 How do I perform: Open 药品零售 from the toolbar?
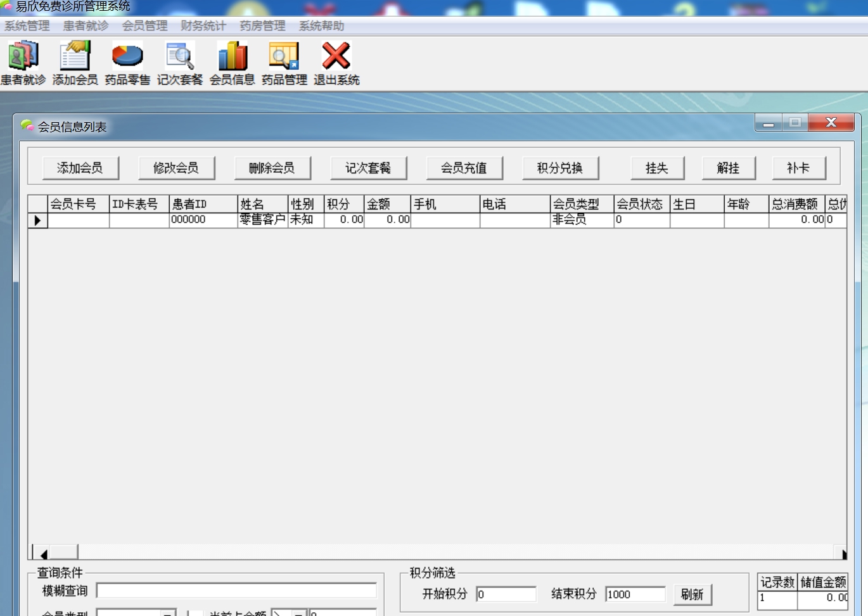point(127,56)
